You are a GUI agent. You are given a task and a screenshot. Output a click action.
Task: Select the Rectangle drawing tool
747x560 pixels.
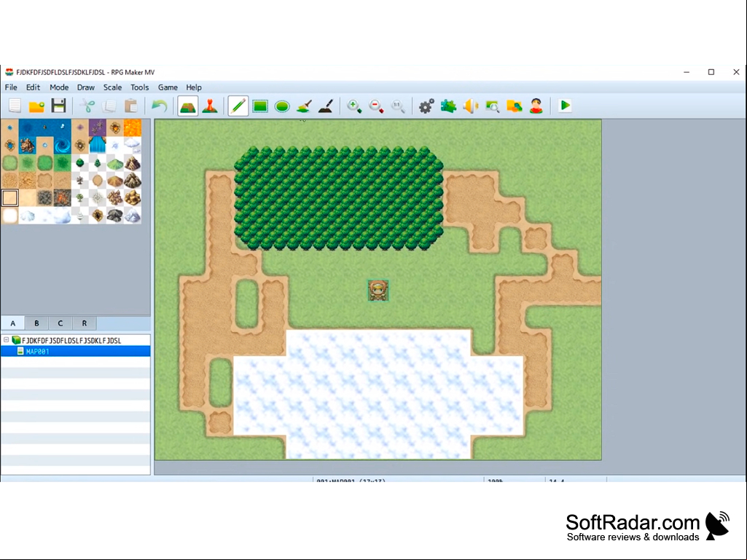pos(260,106)
